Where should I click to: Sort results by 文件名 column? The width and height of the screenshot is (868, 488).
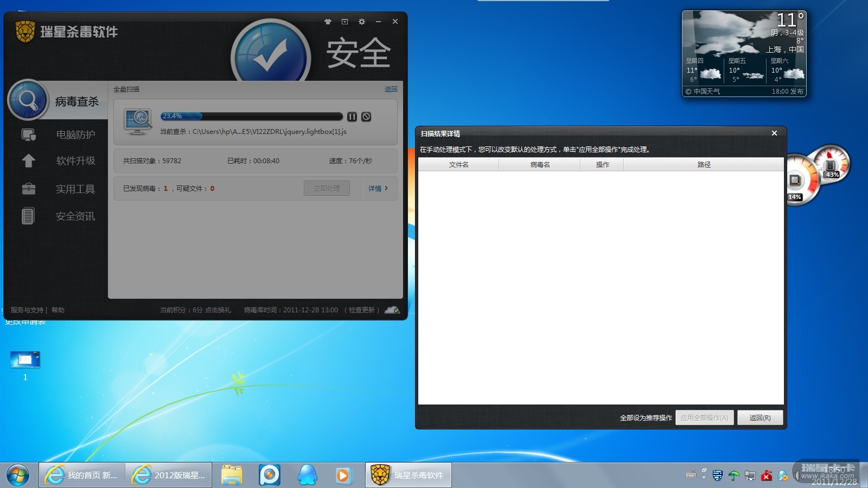pyautogui.click(x=458, y=165)
